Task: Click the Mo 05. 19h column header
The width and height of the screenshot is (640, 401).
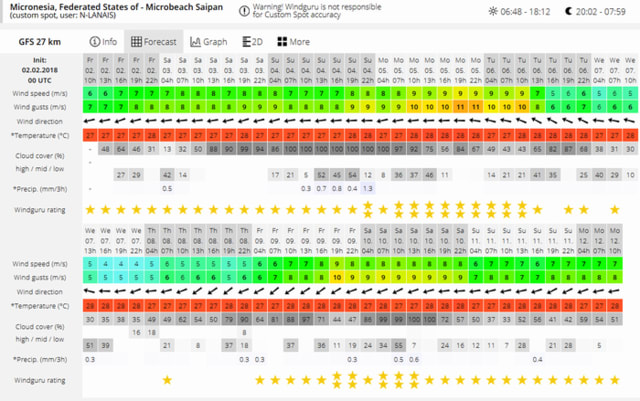Action: click(460, 70)
